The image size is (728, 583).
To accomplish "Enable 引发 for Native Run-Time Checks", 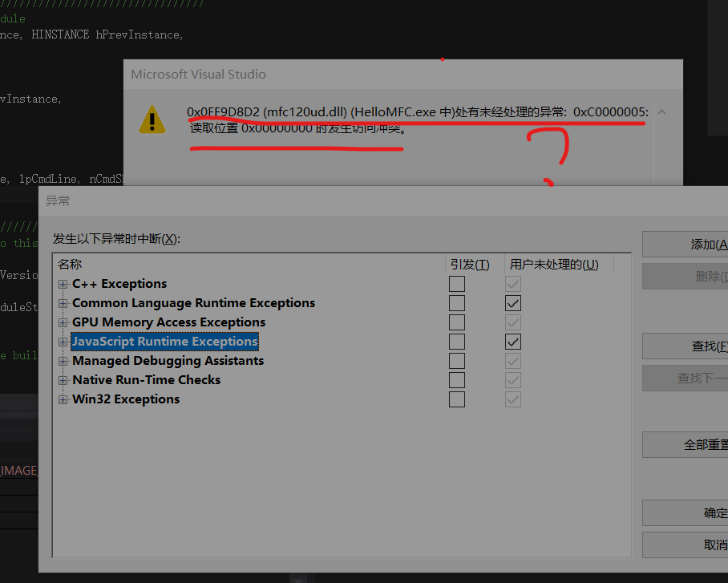I will click(x=457, y=380).
